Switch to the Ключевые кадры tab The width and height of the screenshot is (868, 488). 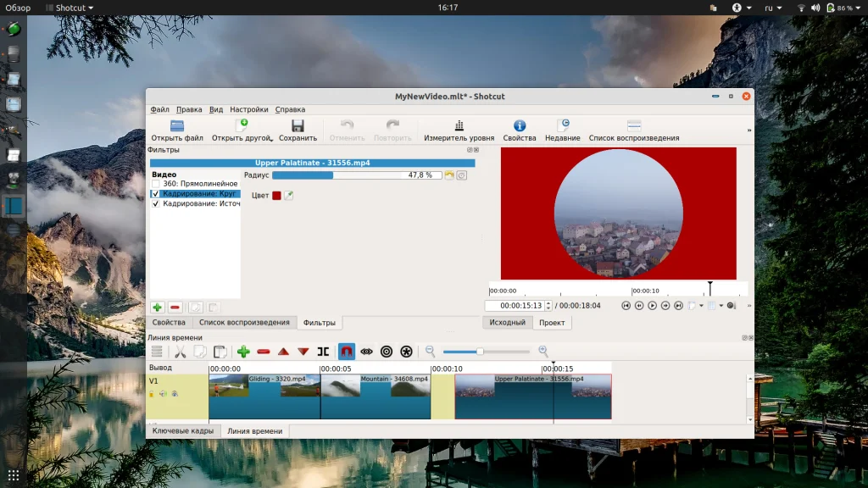[x=182, y=431]
